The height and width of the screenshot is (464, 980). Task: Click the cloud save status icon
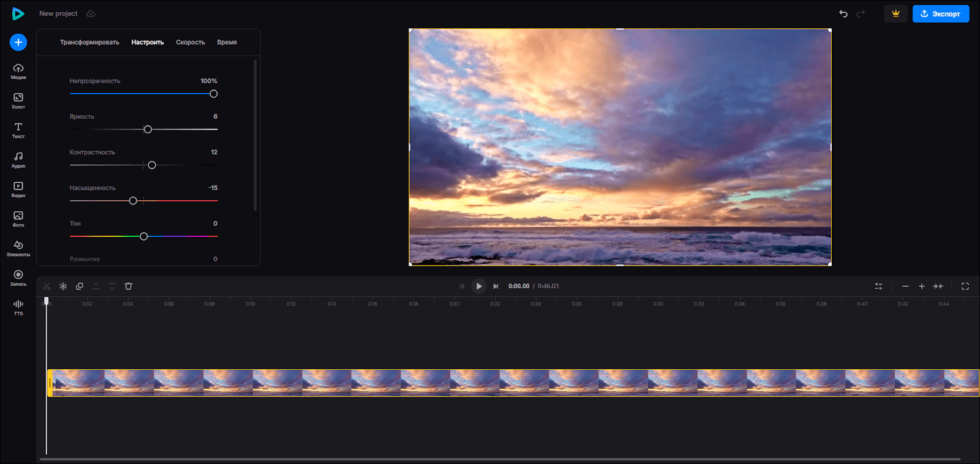pos(91,13)
